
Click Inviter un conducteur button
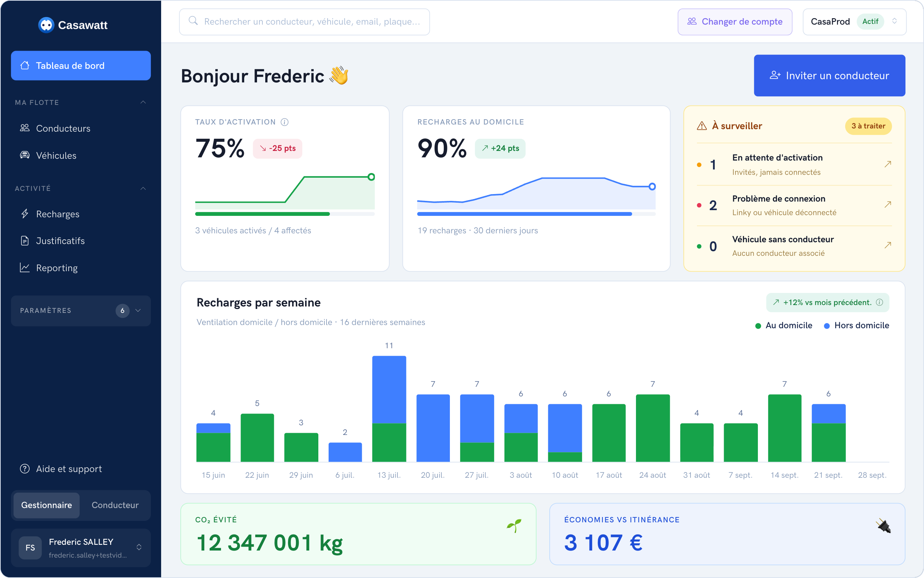pyautogui.click(x=829, y=76)
